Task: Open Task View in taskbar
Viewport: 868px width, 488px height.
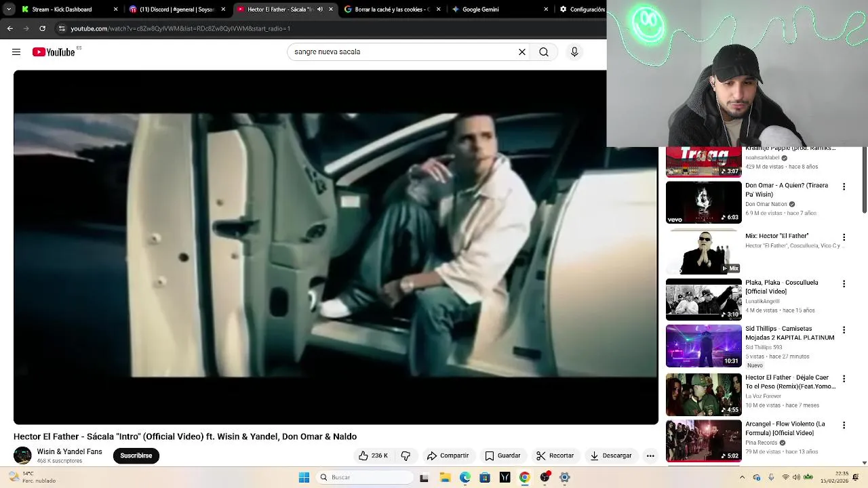Action: click(424, 477)
